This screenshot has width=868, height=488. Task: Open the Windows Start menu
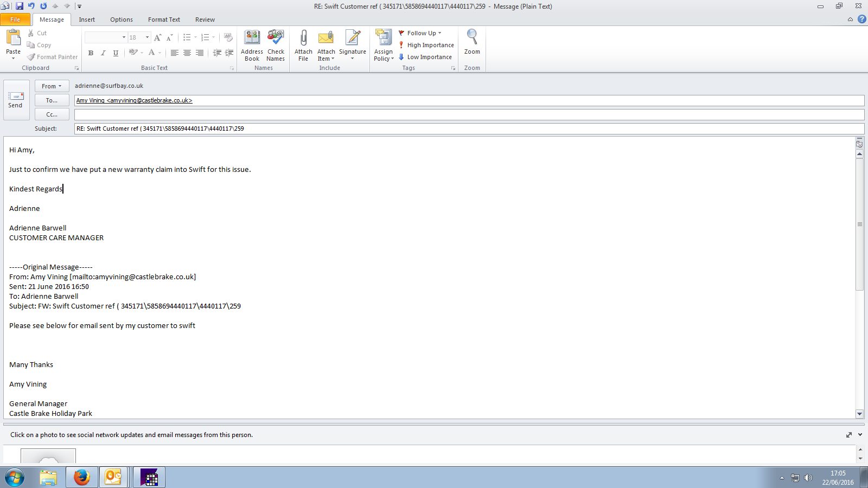(x=15, y=478)
